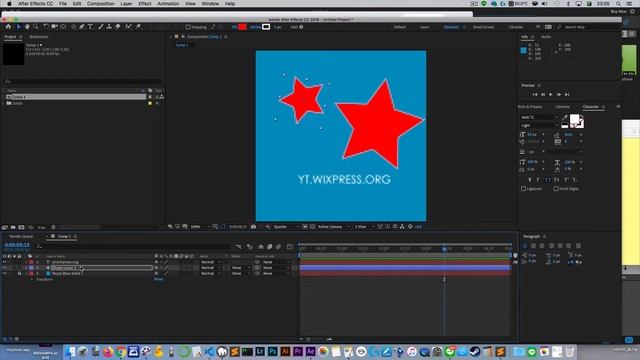
Task: Click the eyedropper in the Character panel
Action: tap(564, 118)
